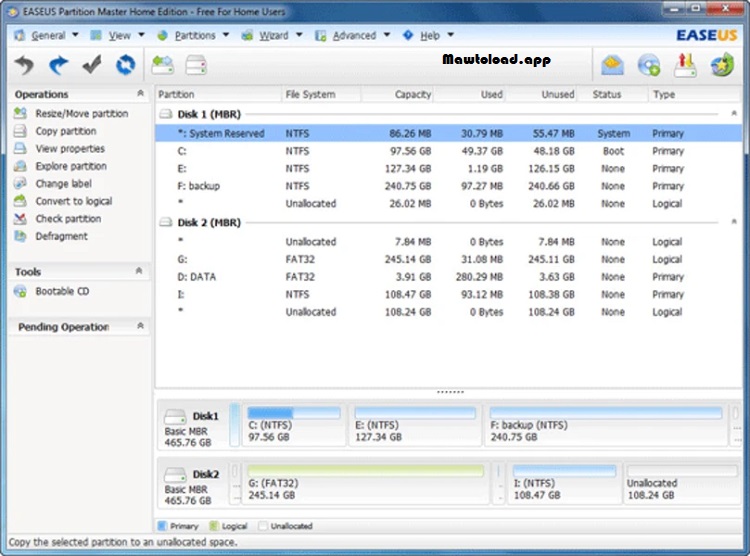Click the bootable CD disc icon in toolbar
Viewport: 750px width, 556px height.
649,65
